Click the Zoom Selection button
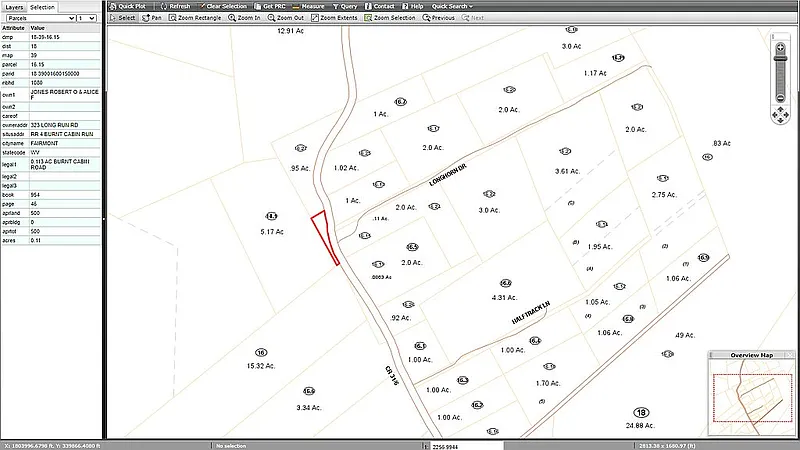 click(390, 18)
